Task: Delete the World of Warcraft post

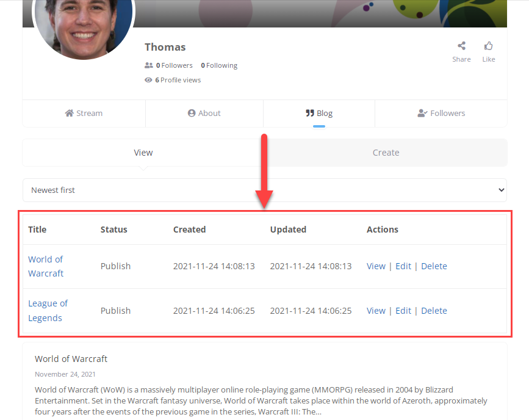Action: coord(434,266)
